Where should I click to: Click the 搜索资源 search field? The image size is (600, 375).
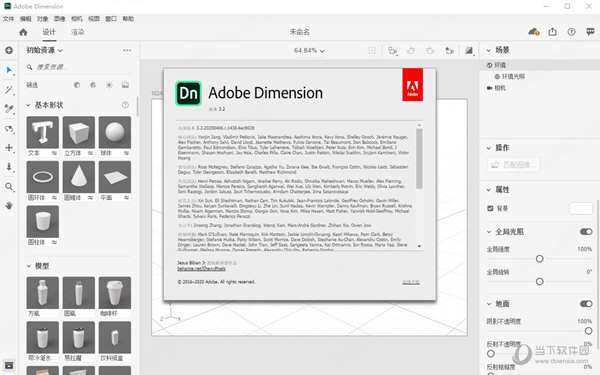pyautogui.click(x=78, y=67)
